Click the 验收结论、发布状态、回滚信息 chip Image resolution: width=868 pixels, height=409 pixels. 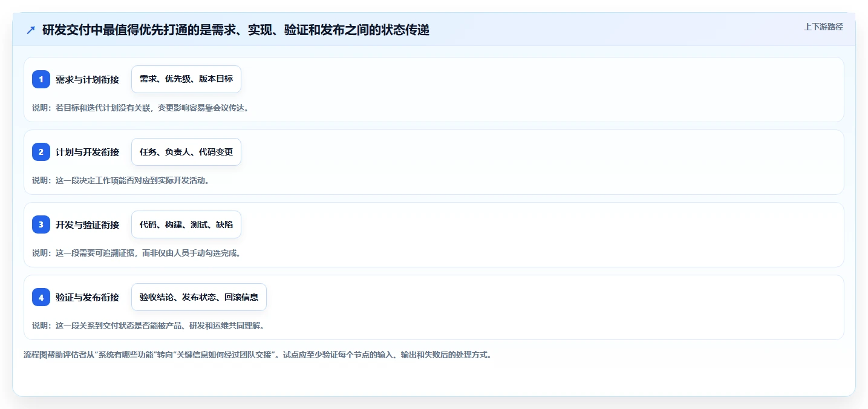199,297
